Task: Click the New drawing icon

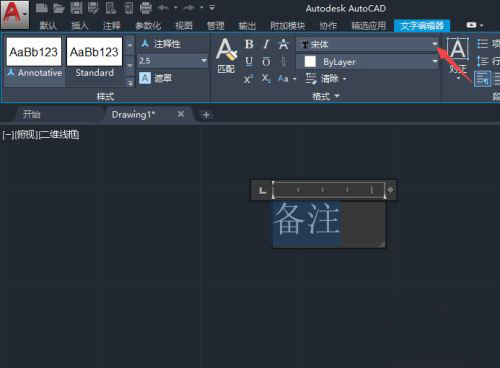Action: (42, 7)
